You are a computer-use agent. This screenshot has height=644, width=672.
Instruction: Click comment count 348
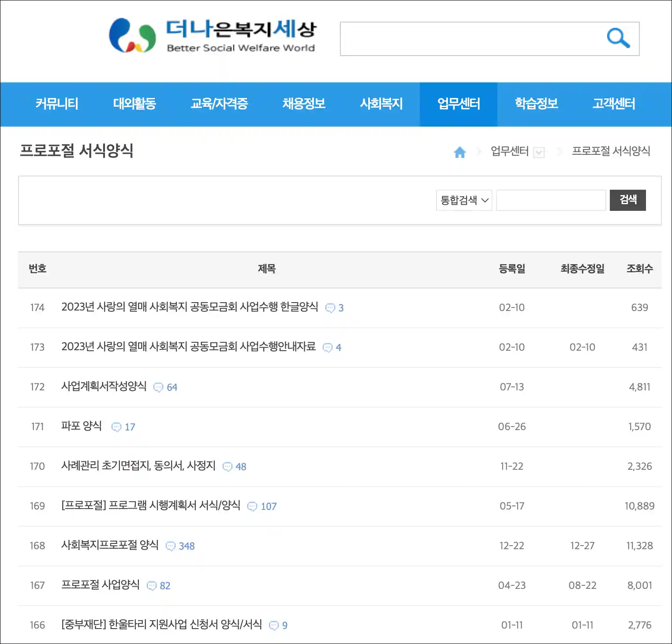[x=187, y=546]
